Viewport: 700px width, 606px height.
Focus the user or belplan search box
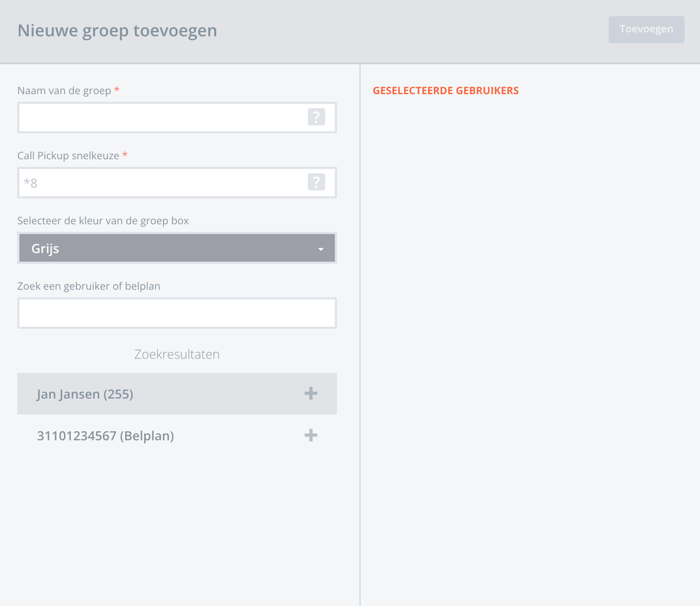coord(177,313)
